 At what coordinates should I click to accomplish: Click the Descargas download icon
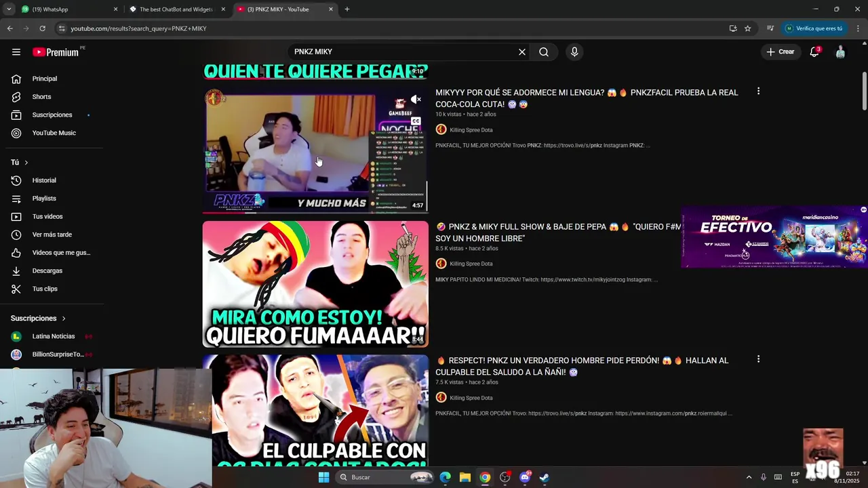click(16, 270)
